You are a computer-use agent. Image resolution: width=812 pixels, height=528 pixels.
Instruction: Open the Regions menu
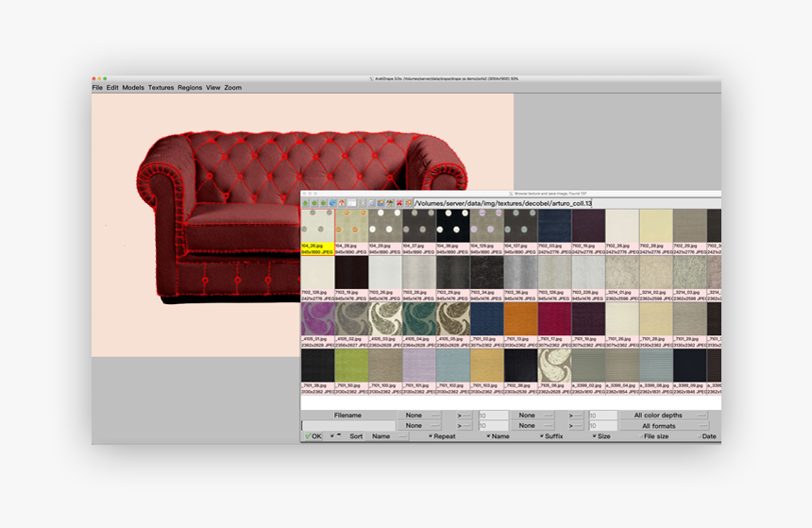pos(190,88)
